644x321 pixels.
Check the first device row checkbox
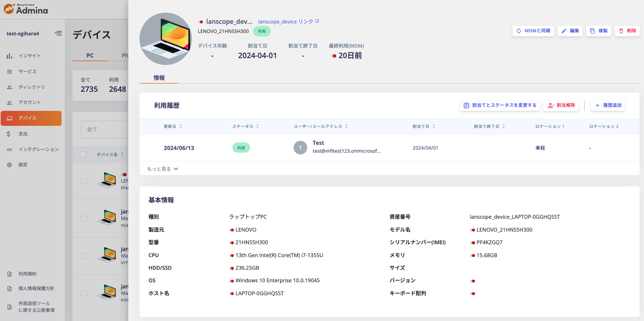[x=84, y=181]
